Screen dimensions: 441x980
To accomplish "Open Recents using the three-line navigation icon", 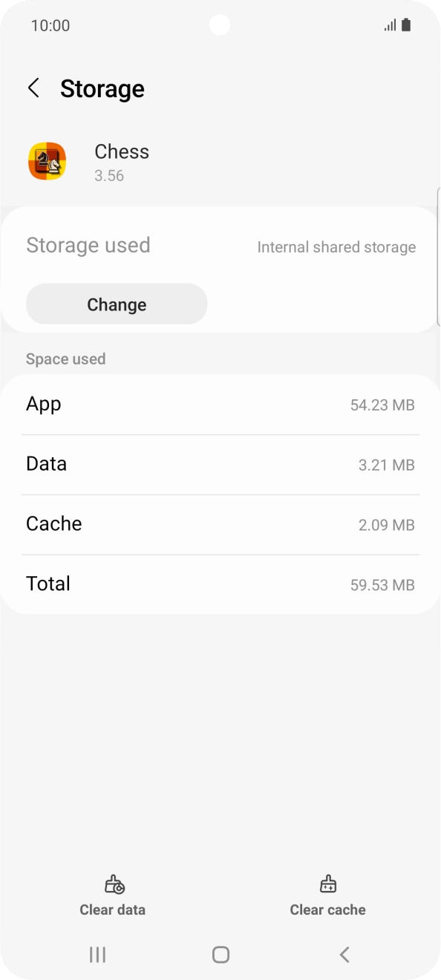I will click(x=97, y=955).
